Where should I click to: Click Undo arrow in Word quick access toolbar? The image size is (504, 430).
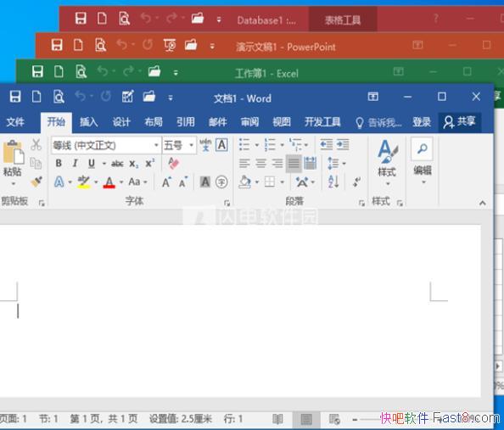(x=81, y=96)
